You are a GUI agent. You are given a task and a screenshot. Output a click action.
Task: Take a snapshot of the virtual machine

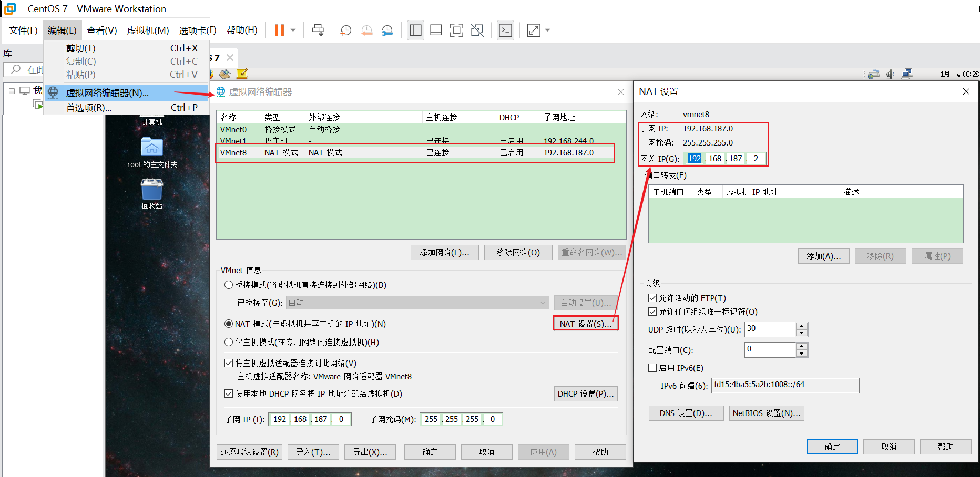[x=345, y=30]
